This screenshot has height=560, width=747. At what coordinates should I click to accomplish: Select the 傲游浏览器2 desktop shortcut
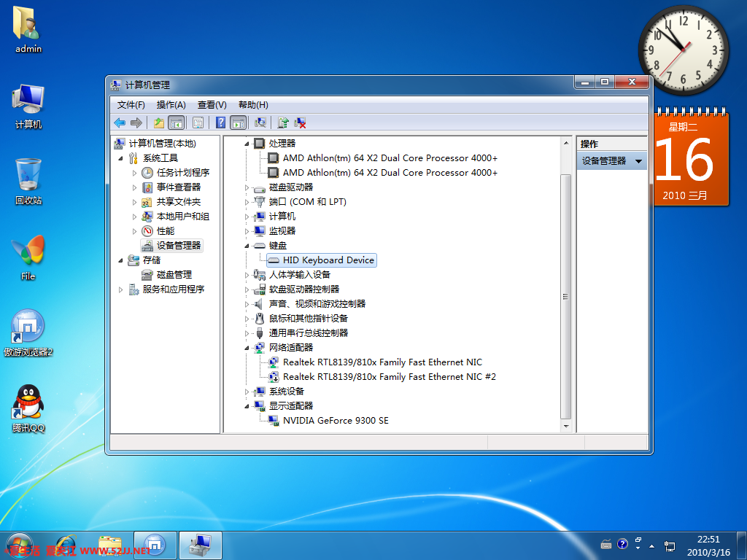28,333
